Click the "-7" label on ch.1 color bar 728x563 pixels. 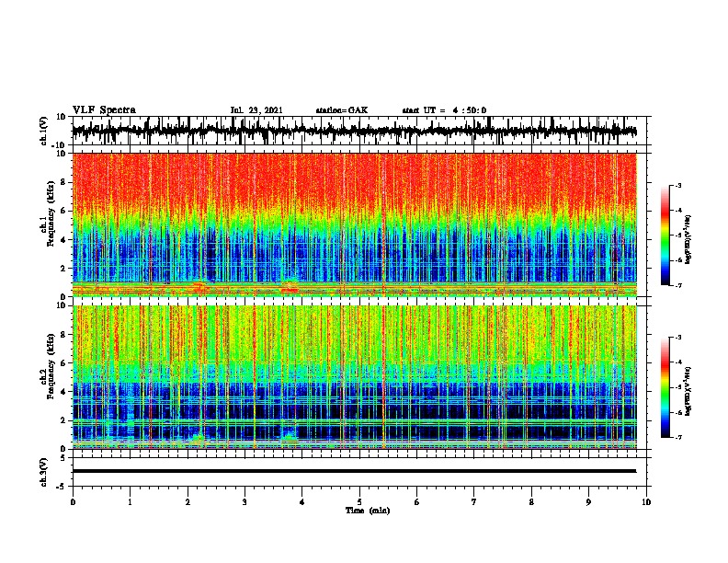[x=677, y=285]
